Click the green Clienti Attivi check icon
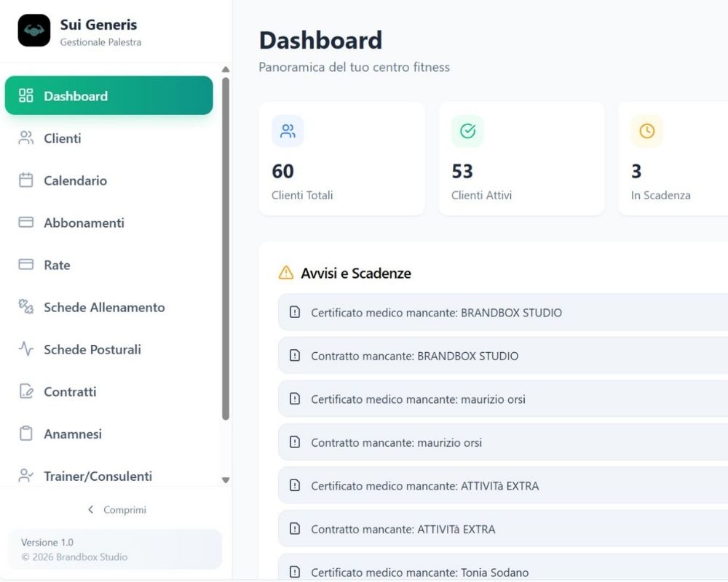The height and width of the screenshot is (582, 728). 467,131
